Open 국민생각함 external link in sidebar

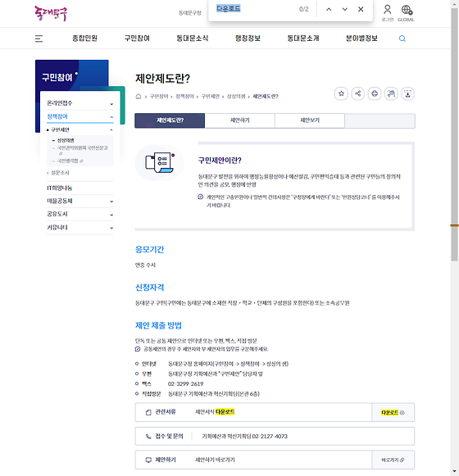[70, 161]
